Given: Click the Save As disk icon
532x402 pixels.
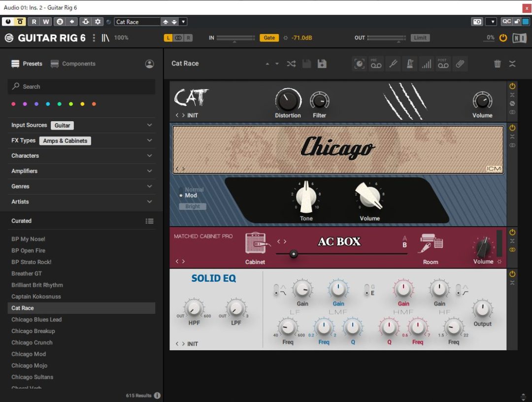Looking at the screenshot, I should [322, 64].
